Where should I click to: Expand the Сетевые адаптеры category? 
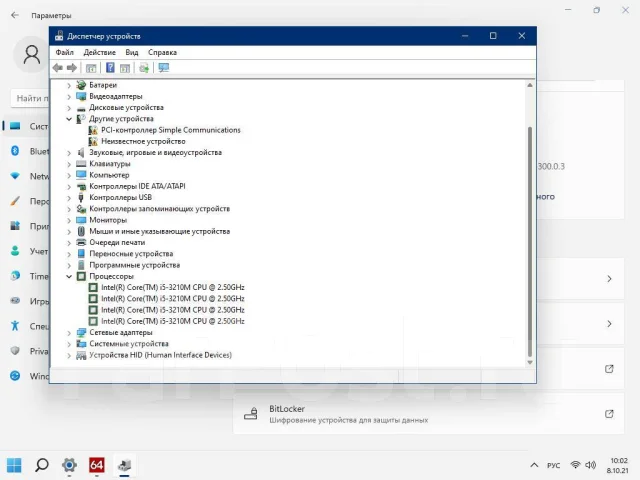(69, 333)
